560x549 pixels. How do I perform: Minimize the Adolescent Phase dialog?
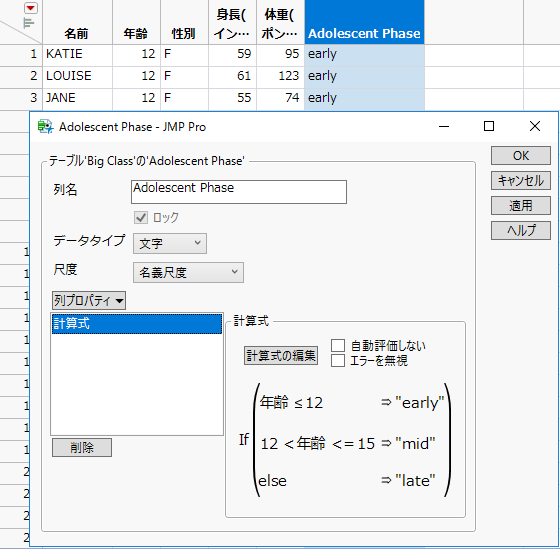click(x=444, y=126)
